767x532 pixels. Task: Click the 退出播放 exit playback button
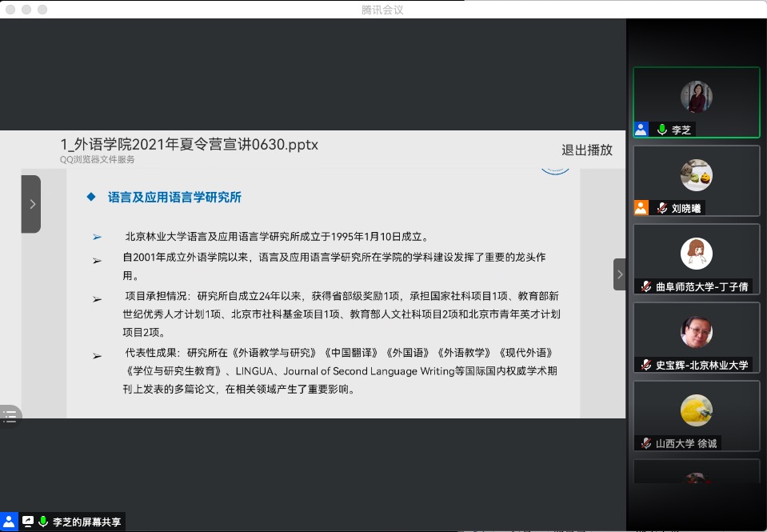586,150
